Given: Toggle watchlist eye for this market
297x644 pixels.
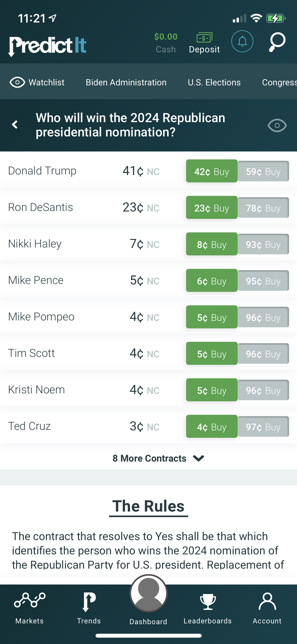Looking at the screenshot, I should pyautogui.click(x=277, y=125).
